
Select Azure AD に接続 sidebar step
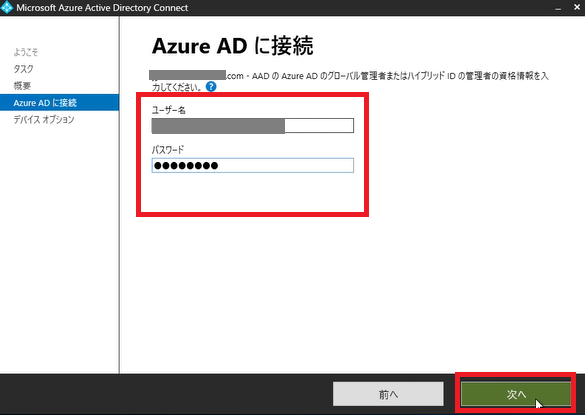pos(59,103)
